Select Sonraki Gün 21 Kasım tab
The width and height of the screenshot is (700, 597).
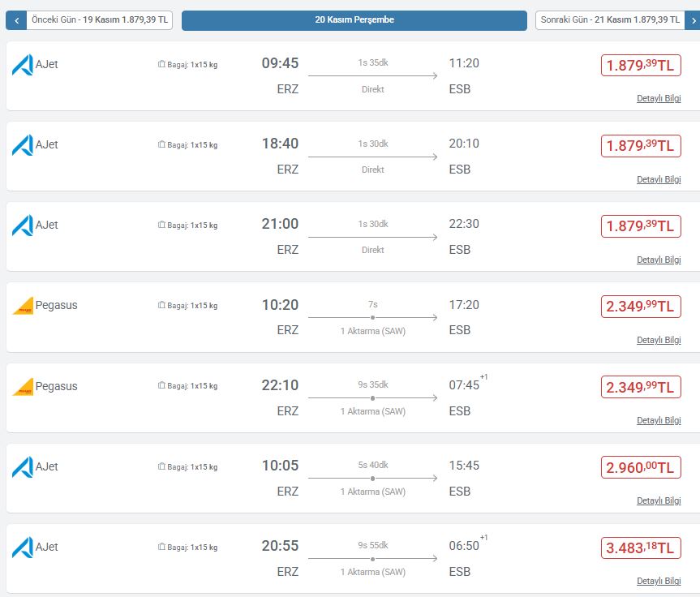point(608,20)
